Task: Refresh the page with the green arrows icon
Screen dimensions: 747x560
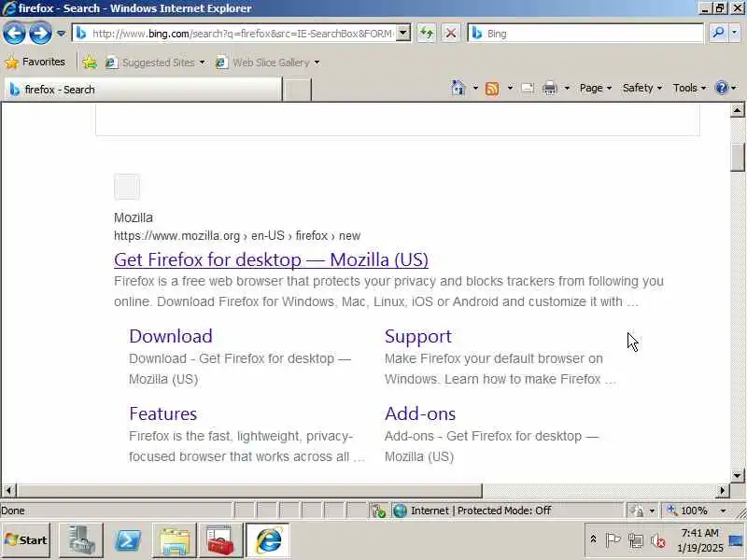Action: point(427,34)
